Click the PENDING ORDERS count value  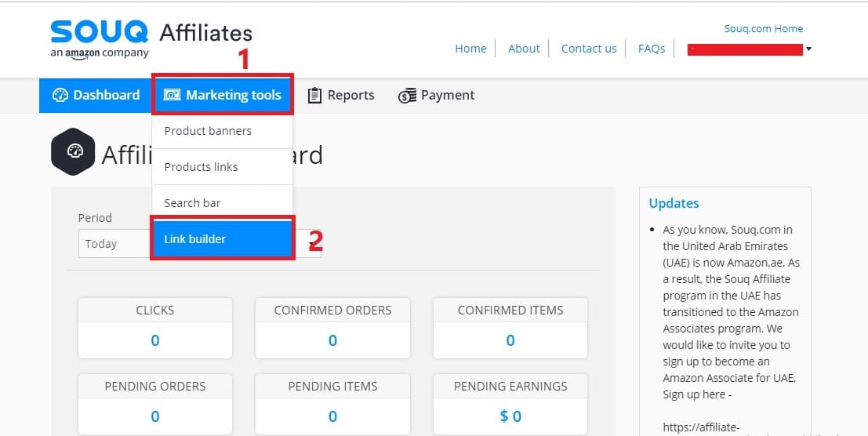point(155,416)
